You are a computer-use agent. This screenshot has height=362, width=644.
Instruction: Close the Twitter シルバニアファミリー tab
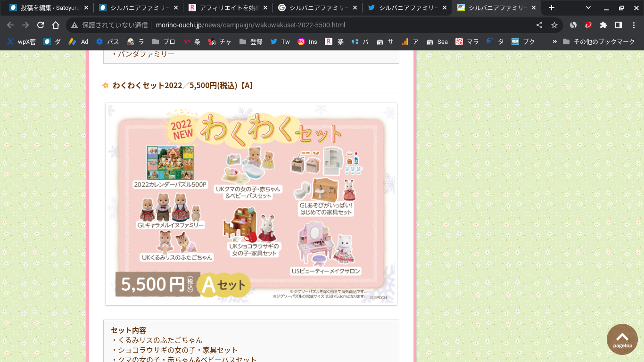point(444,8)
